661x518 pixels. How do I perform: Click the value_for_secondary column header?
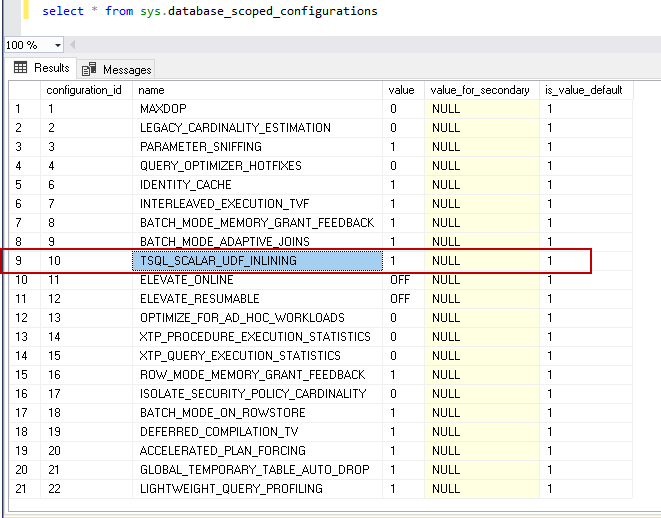click(481, 90)
